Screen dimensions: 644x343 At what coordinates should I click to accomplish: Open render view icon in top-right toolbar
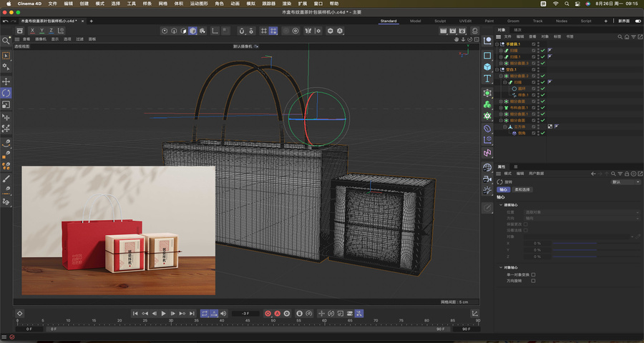pos(443,31)
